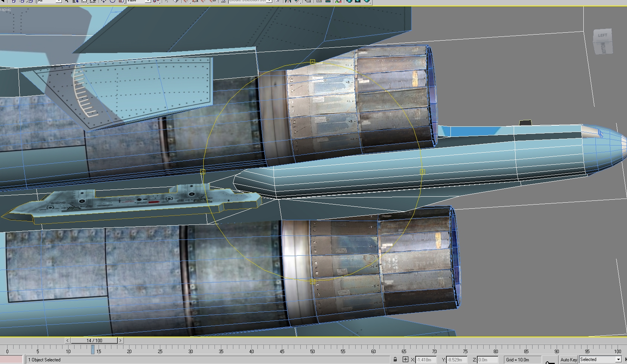Expand the selection filter dropdown
This screenshot has width=627, height=364.
pyautogui.click(x=49, y=1)
